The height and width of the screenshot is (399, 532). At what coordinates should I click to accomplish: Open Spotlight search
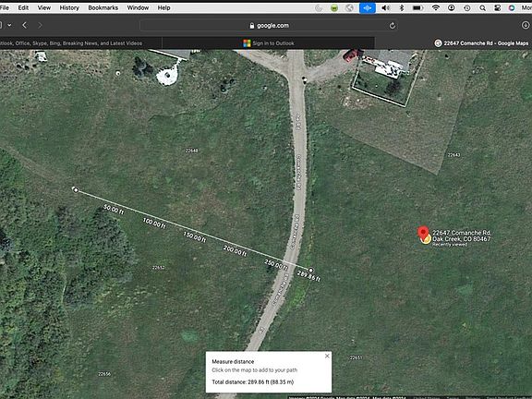point(482,7)
